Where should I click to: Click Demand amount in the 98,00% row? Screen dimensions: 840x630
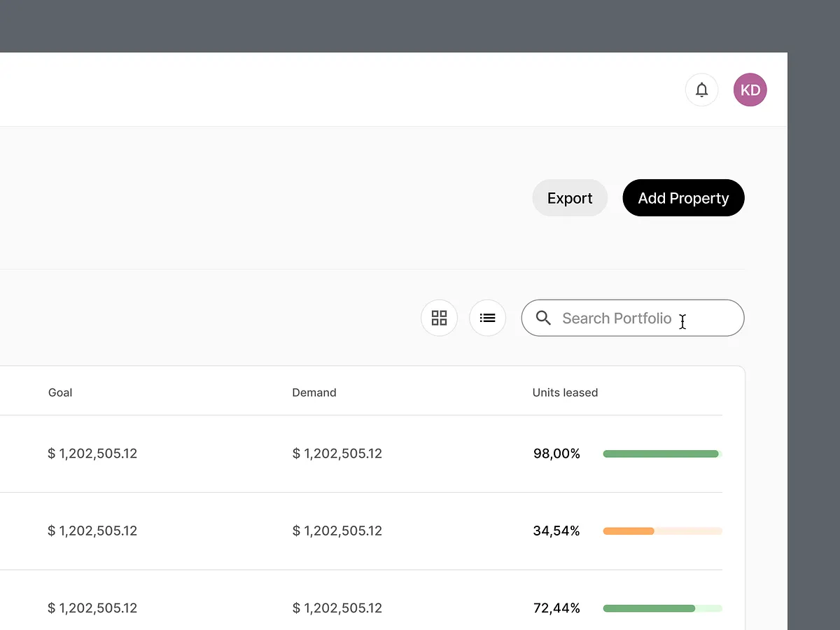pos(337,454)
